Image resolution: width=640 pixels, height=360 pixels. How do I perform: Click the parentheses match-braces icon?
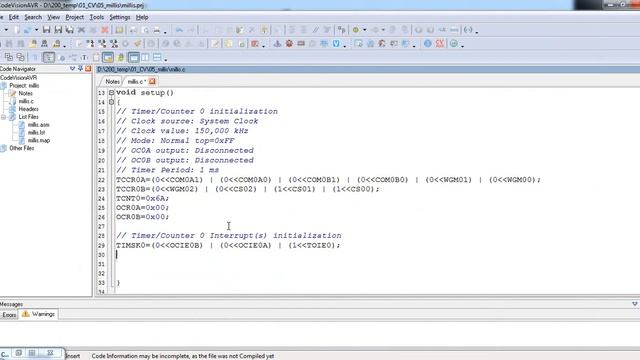click(468, 30)
